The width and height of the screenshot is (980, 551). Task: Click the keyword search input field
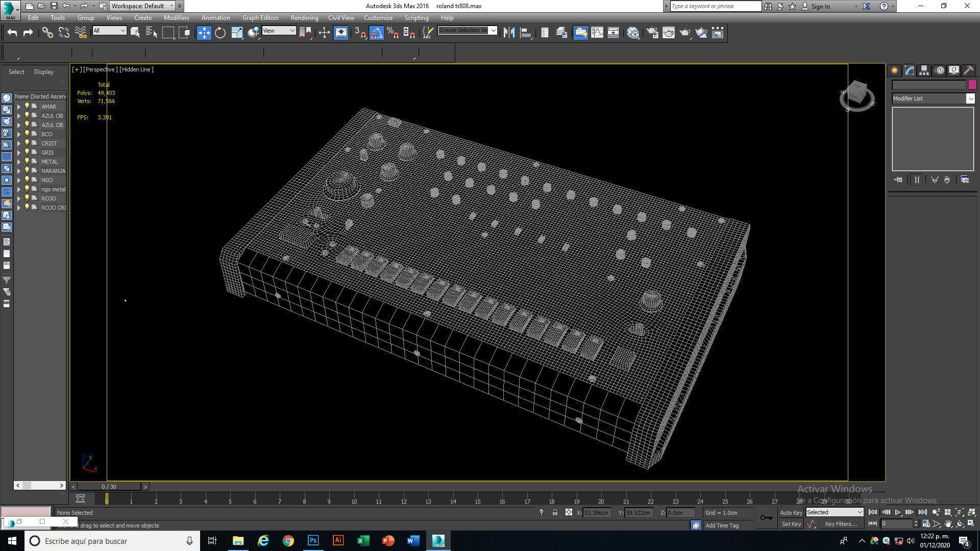pos(715,6)
